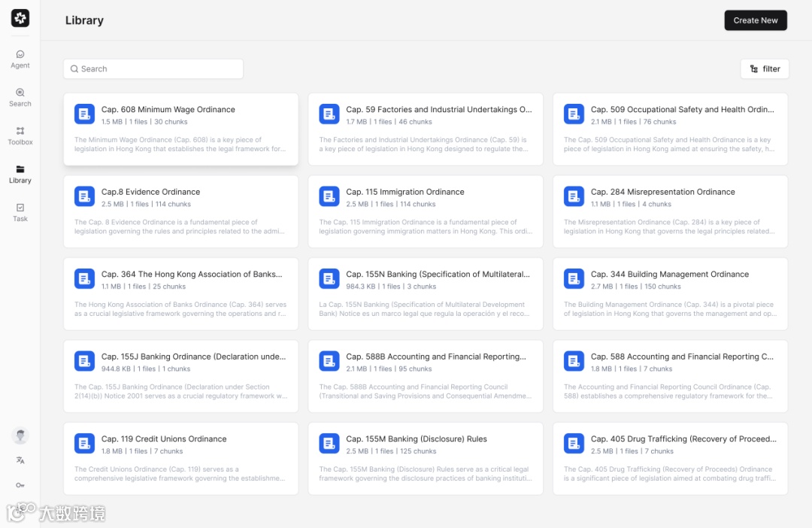Click description starting 'The Minimum Wage Ordinance (Cap. 608)'

pos(180,144)
